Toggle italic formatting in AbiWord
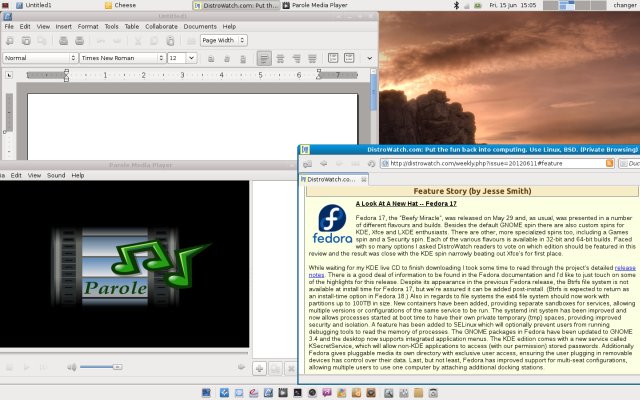640x400 pixels. [x=227, y=58]
